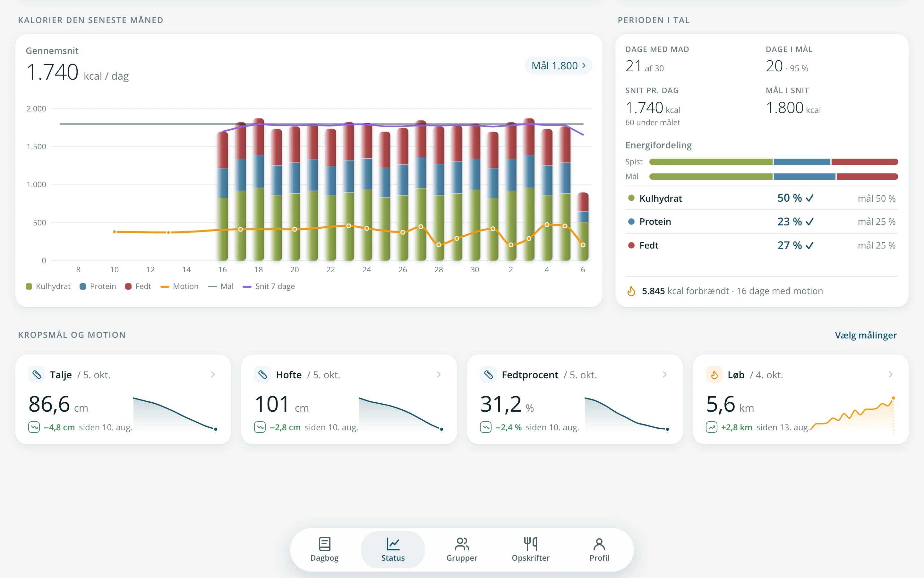
Task: Click the '21 af 30' days value
Action: coord(645,66)
